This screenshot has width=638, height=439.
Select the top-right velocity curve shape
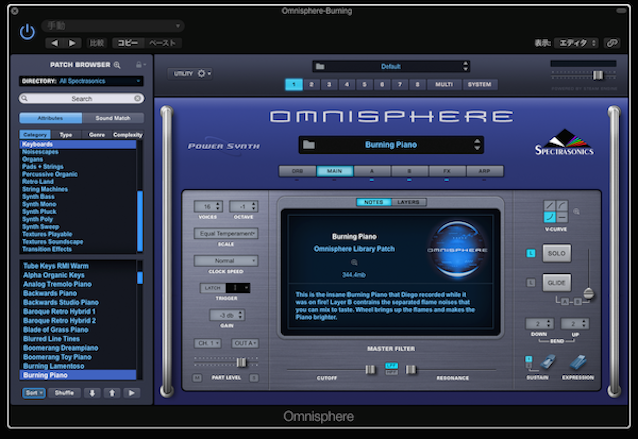coord(562,205)
